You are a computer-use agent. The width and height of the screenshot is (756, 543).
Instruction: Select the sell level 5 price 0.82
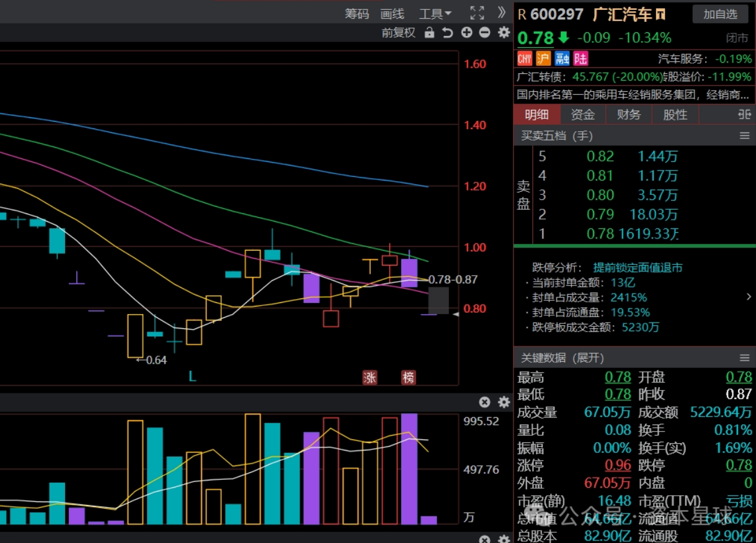pyautogui.click(x=600, y=156)
